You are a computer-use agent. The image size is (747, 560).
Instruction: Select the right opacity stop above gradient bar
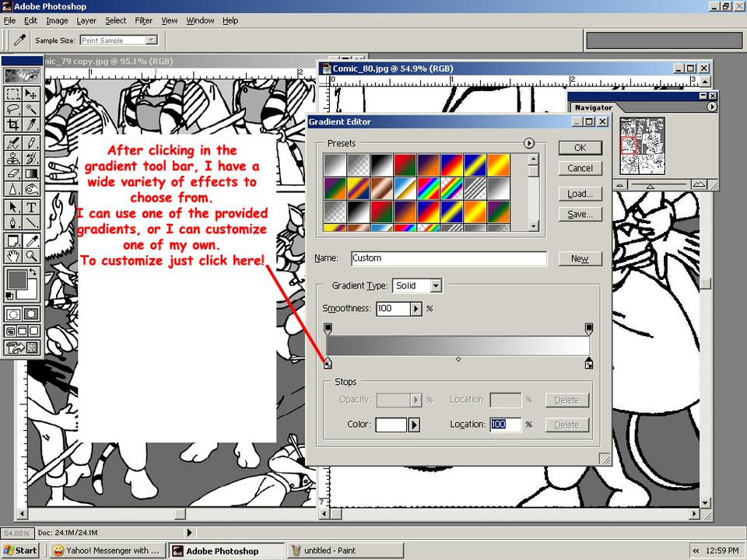click(589, 328)
